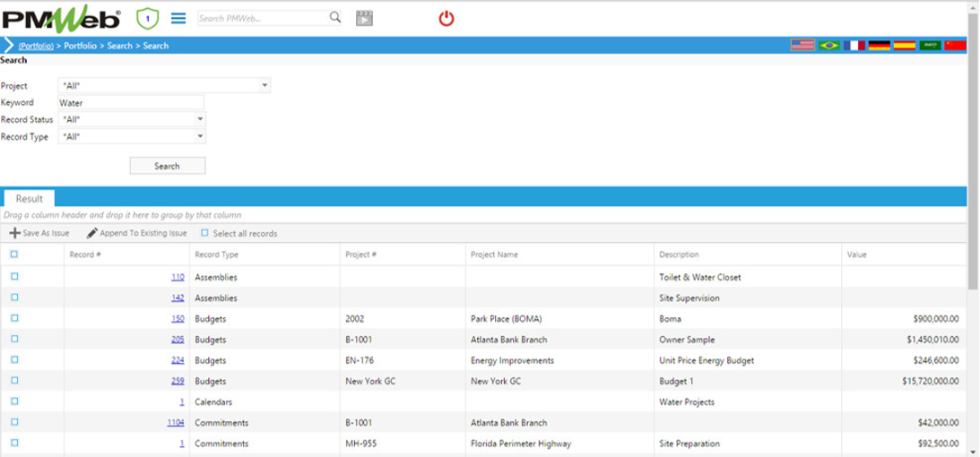Select value cell '$15,720,000.00'
Viewport: 980px width, 457px height.
[x=931, y=381]
